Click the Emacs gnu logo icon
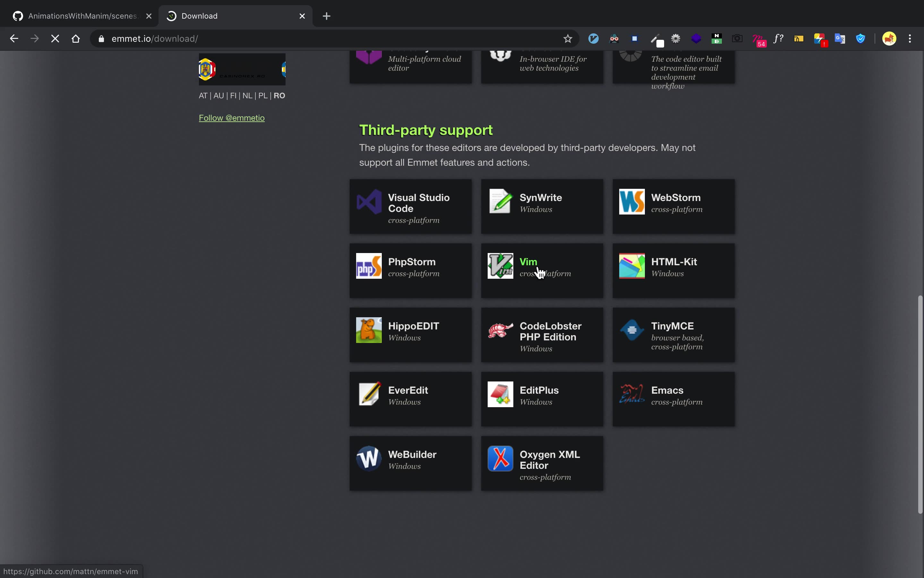Image resolution: width=924 pixels, height=578 pixels. [x=632, y=394]
